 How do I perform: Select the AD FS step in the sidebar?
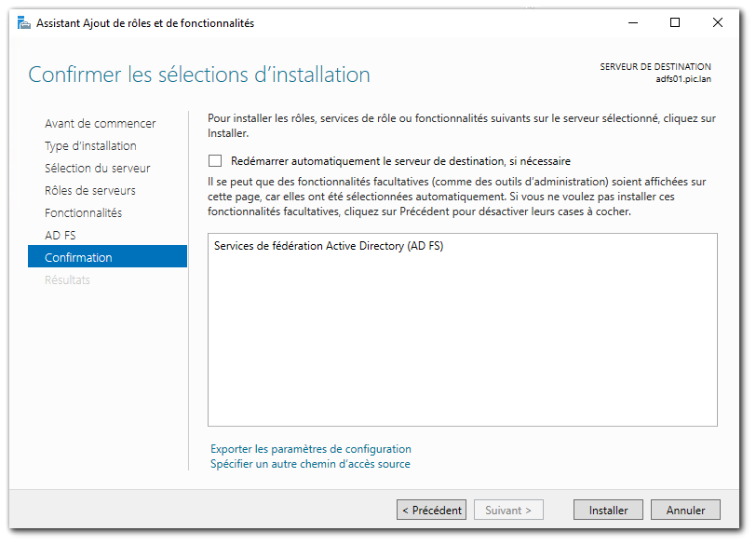[70, 235]
